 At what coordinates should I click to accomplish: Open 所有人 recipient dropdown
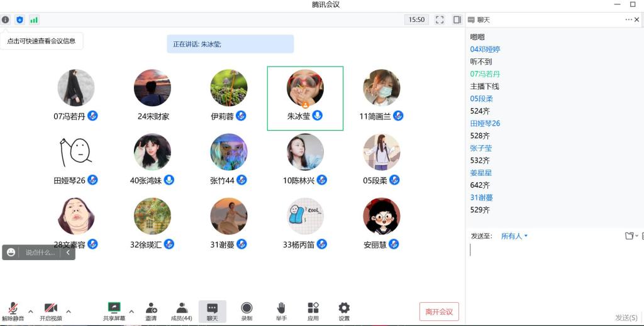tap(514, 236)
